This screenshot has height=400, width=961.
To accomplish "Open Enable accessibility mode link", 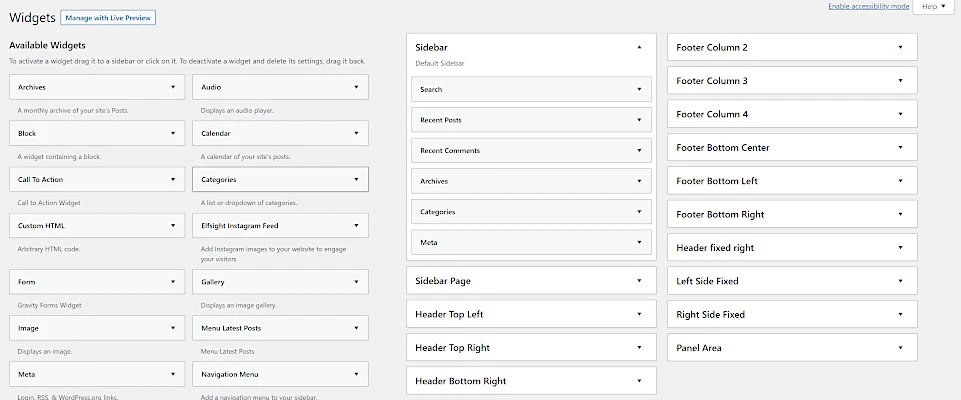I will 868,6.
